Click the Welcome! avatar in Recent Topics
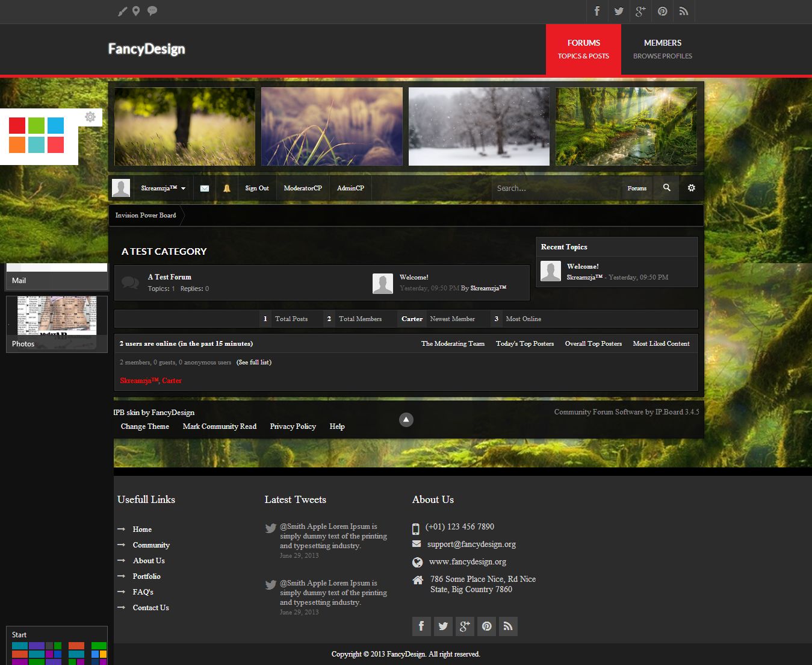812x665 pixels. point(551,271)
